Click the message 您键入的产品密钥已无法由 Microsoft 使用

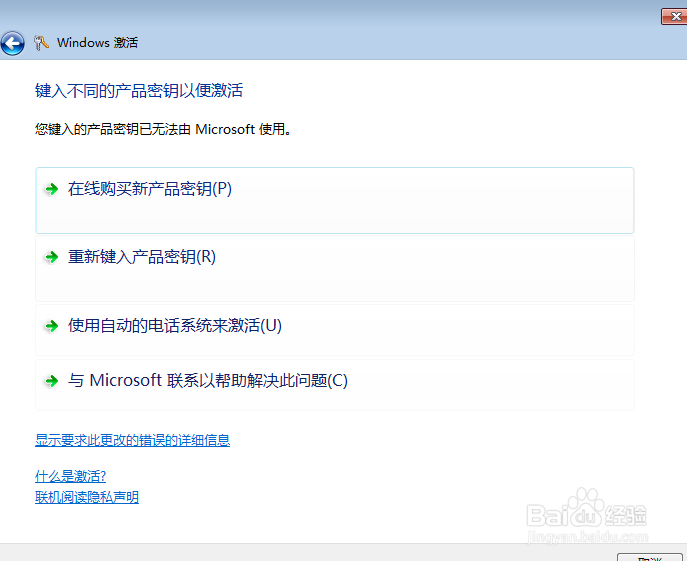coord(163,129)
